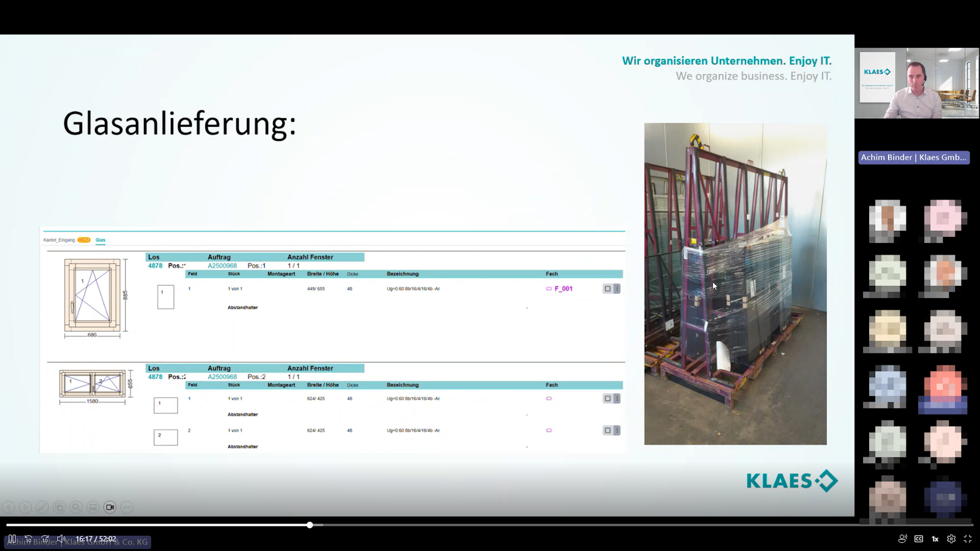Open audio track speaker-person icon
Viewport: 980px width, 551px height.
[x=902, y=539]
